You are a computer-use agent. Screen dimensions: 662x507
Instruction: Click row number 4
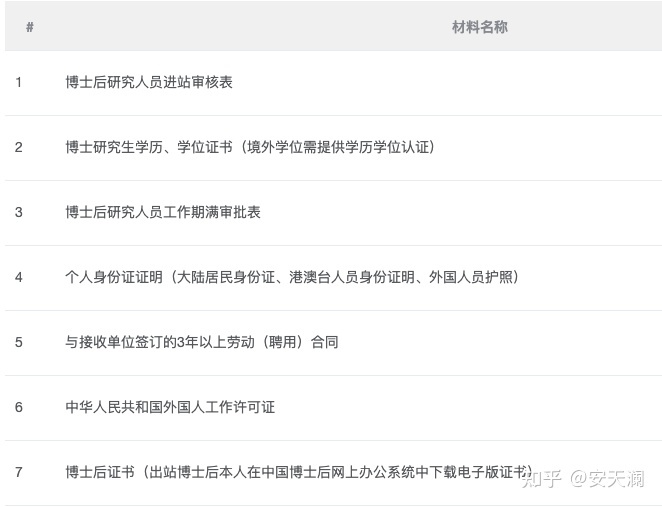pyautogui.click(x=19, y=277)
